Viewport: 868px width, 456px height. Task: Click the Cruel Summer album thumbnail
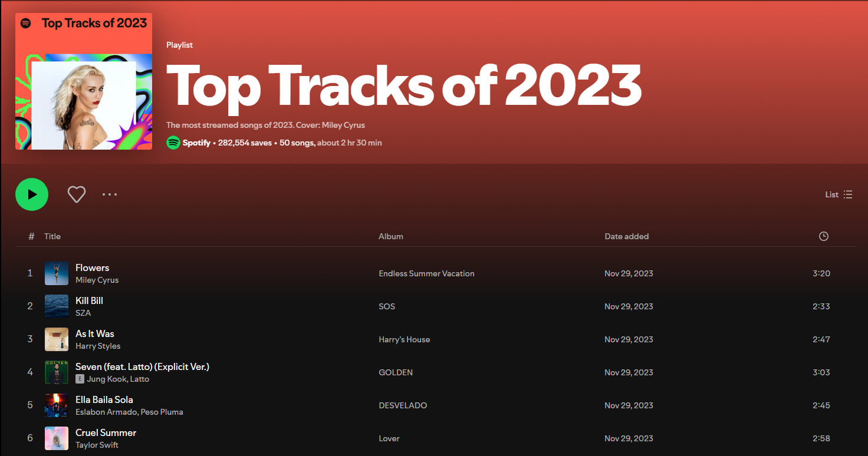[x=57, y=438]
